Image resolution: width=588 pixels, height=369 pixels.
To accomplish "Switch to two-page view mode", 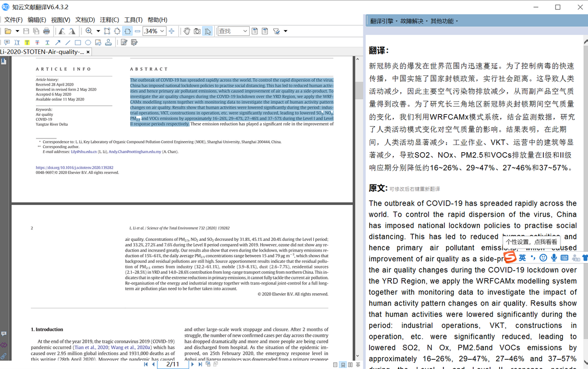I will pos(351,364).
